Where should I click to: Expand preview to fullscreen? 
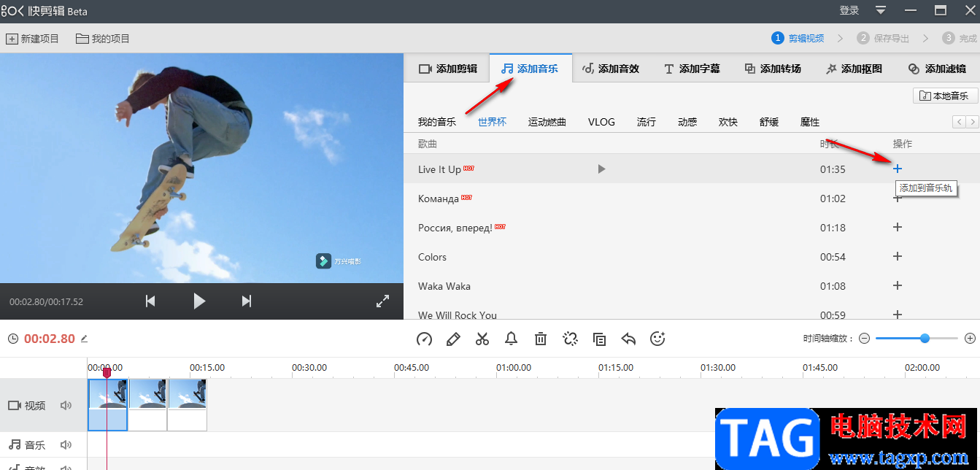(382, 301)
